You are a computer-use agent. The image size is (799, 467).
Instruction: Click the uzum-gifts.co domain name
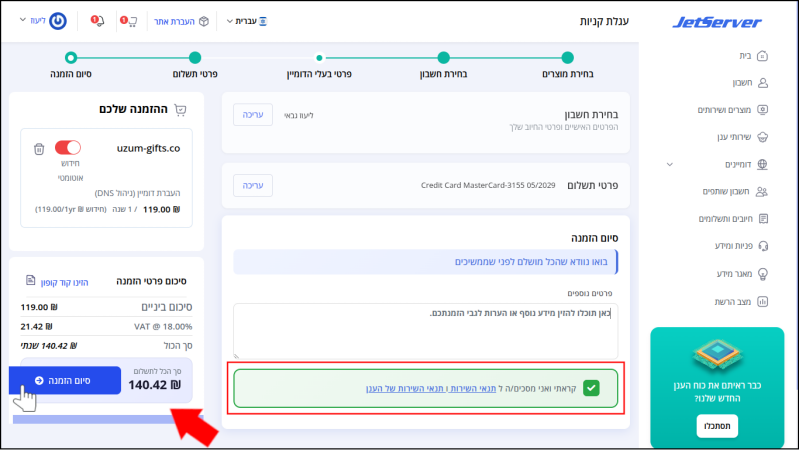[x=148, y=148]
